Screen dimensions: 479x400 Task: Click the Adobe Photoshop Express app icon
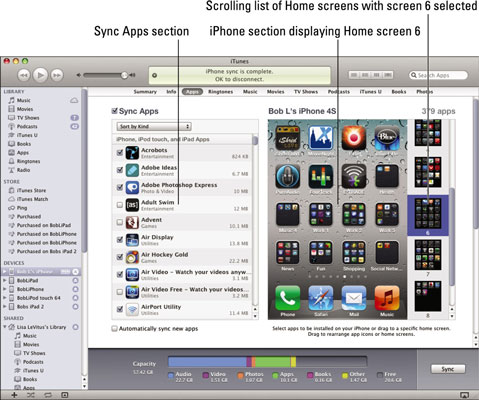pos(132,187)
